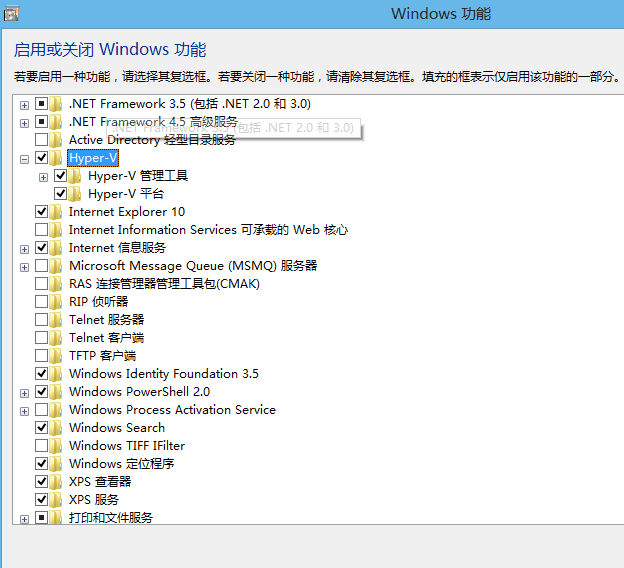Viewport: 624px width, 568px height.
Task: Select the Hyper-V 平台 row label
Action: 126,194
